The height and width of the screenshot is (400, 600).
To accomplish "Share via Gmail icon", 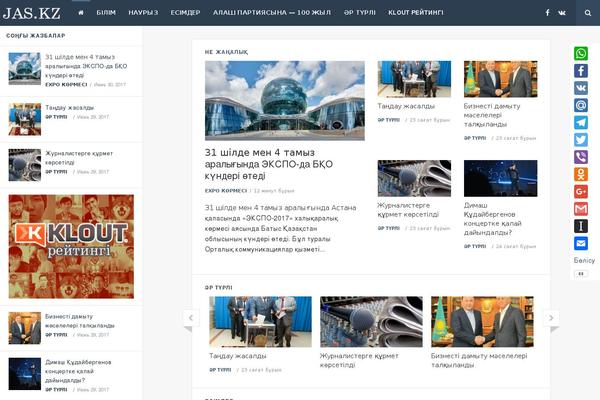I will click(x=581, y=209).
